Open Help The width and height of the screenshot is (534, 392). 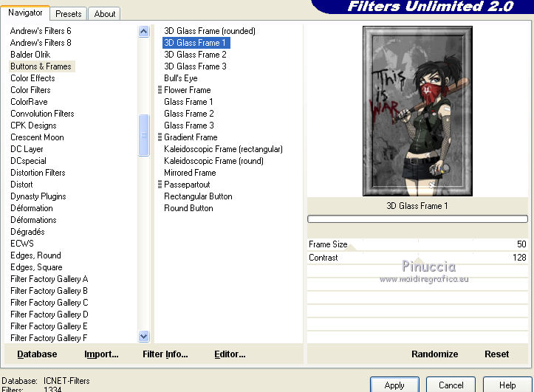(x=507, y=385)
